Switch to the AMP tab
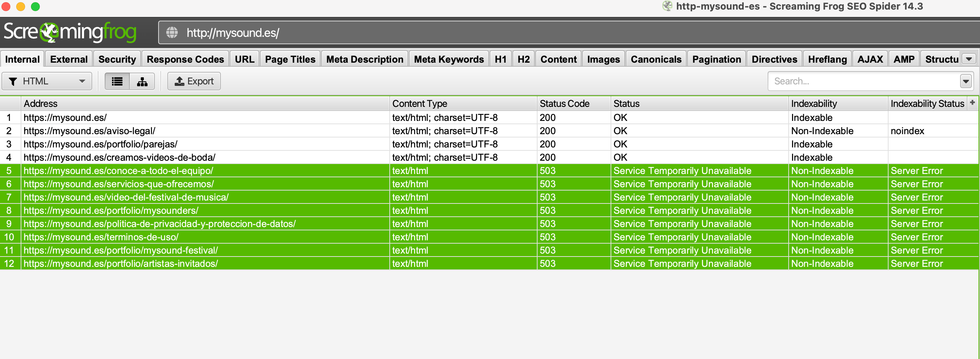980x359 pixels. point(904,59)
